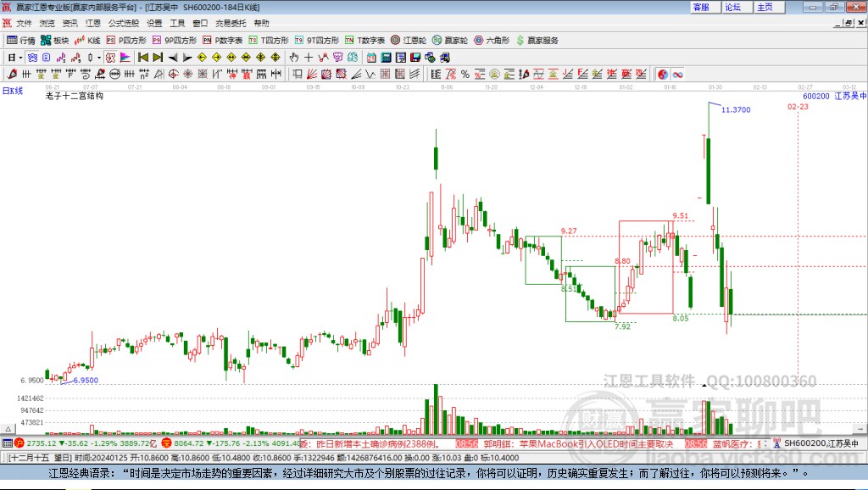Click the 主页 homepage button
Image resolution: width=868 pixels, height=490 pixels.
pos(770,7)
